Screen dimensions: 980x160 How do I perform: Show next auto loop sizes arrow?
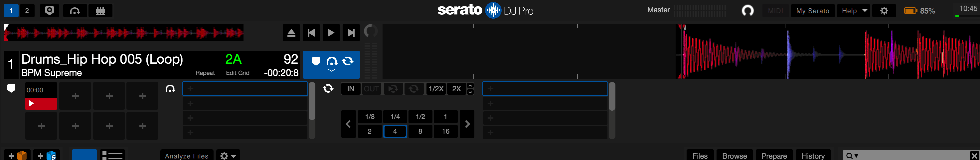pos(467,124)
